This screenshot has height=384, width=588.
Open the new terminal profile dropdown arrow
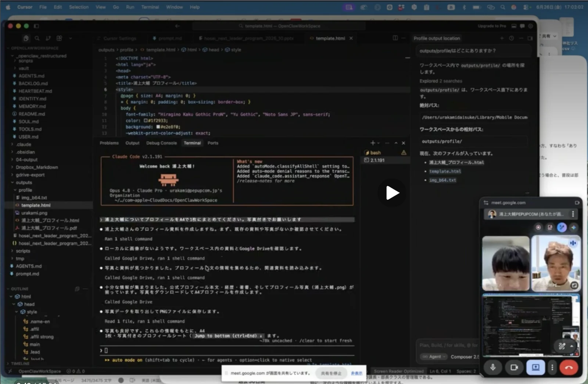pyautogui.click(x=379, y=143)
